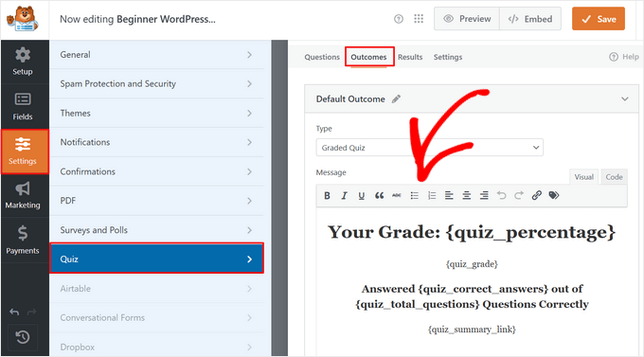Click the {quiz_grade} smart tag text
Screen dimensions: 644x357
472,264
